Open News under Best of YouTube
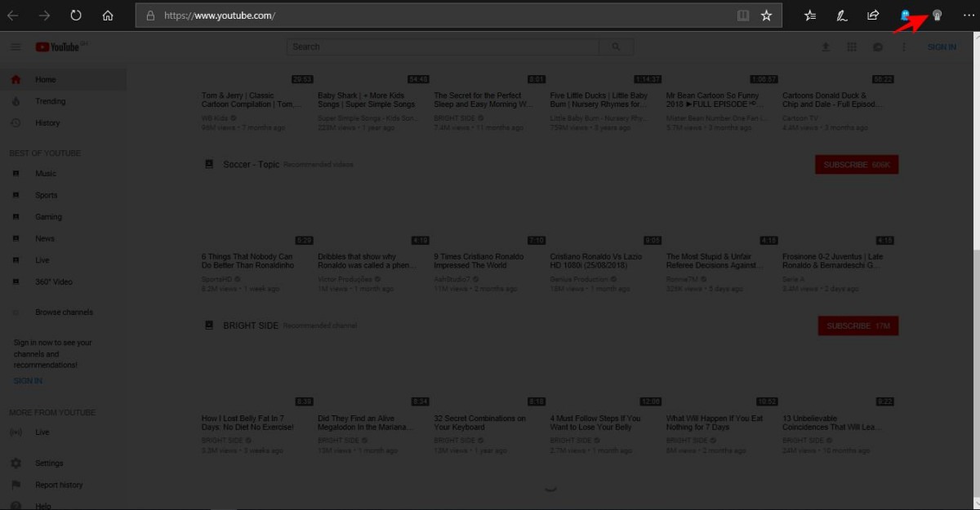Viewport: 980px width, 510px height. [x=63, y=238]
